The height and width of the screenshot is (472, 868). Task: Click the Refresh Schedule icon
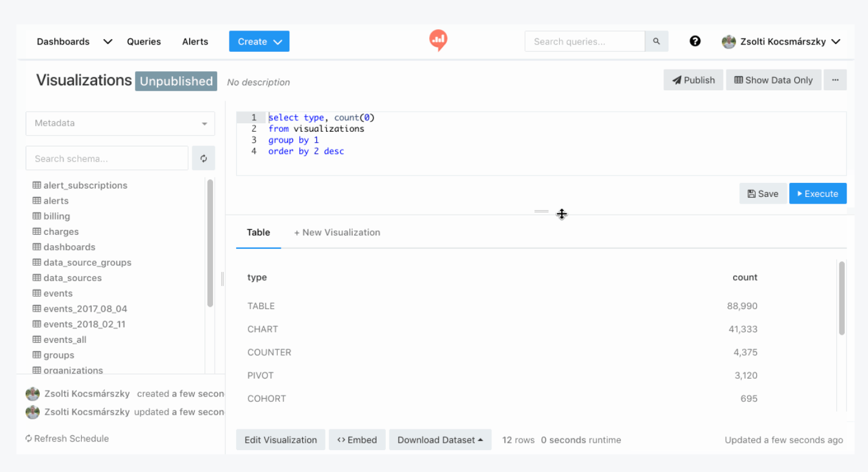pos(29,438)
